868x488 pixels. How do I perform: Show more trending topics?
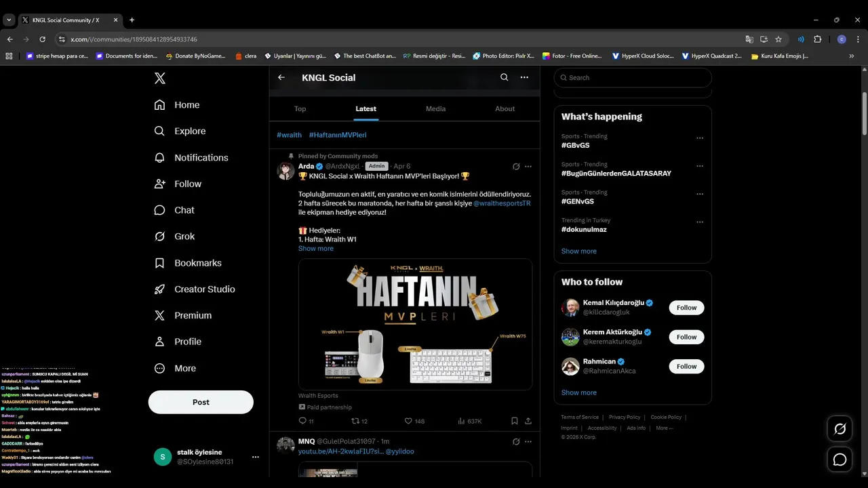coord(578,251)
